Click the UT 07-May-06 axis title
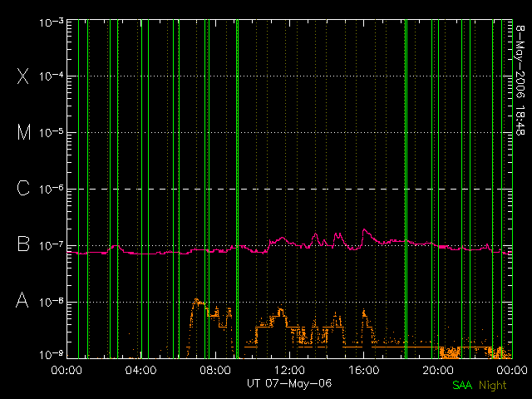 click(x=289, y=383)
